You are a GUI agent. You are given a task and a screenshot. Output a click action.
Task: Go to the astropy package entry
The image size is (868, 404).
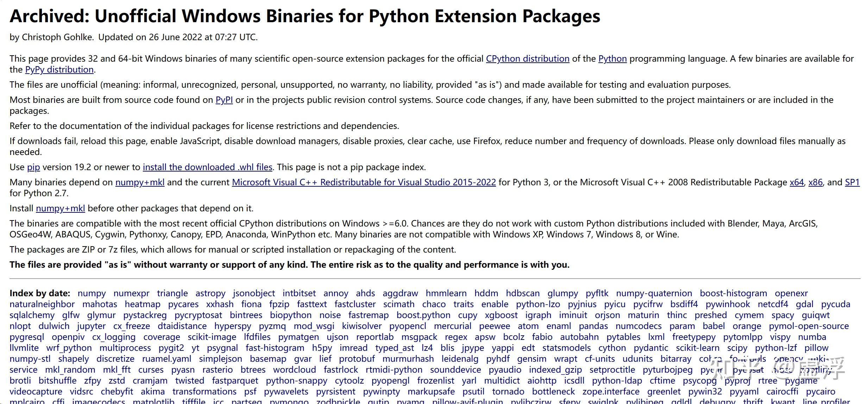coord(210,293)
